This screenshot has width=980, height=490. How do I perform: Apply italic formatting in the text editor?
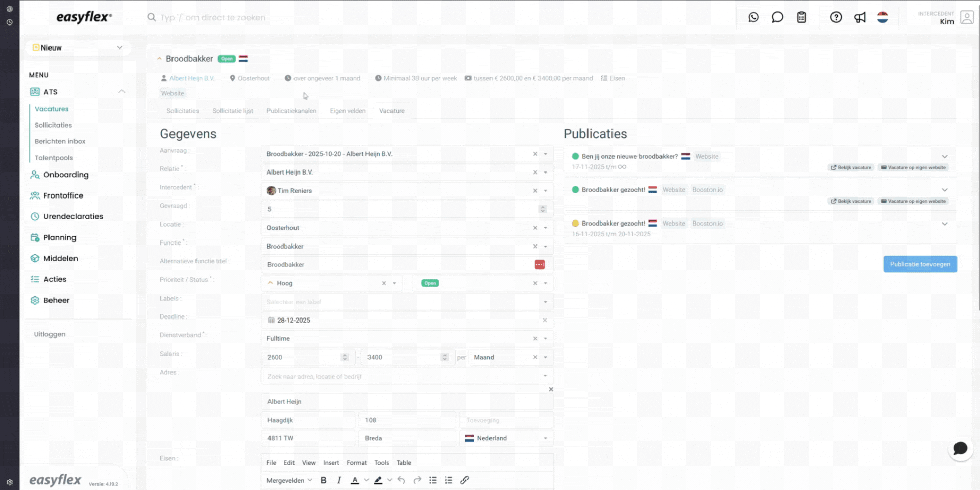tap(339, 480)
